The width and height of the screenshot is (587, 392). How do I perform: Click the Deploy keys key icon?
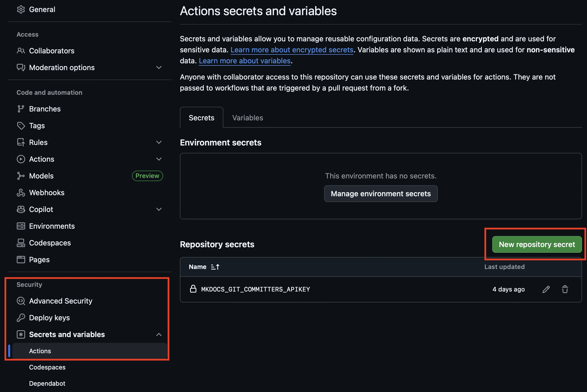point(21,318)
